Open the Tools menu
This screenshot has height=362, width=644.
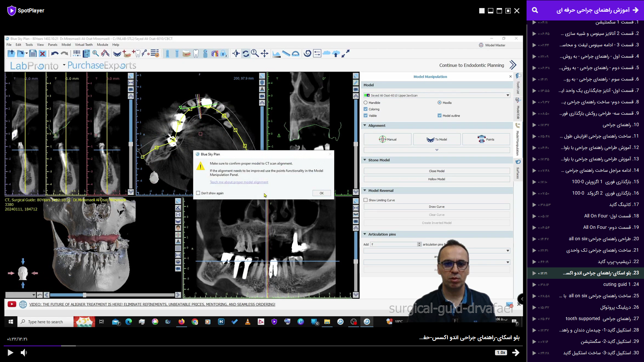coord(29,45)
